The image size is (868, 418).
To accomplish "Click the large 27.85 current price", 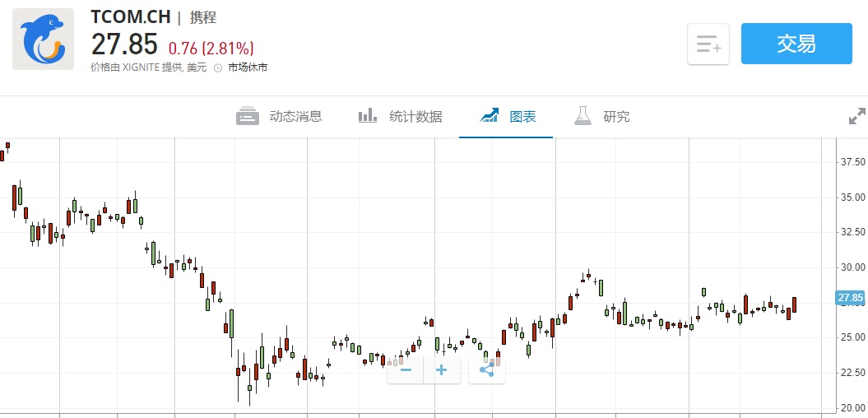I will pos(124,44).
